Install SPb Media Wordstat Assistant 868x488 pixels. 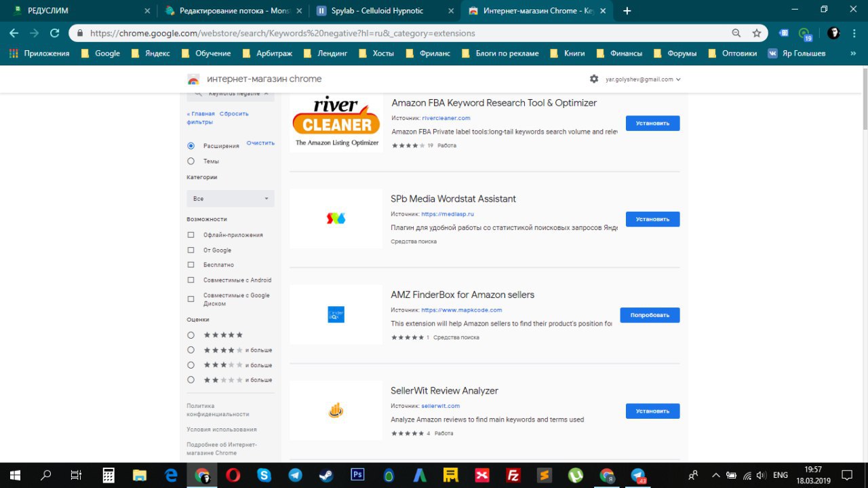[652, 219]
